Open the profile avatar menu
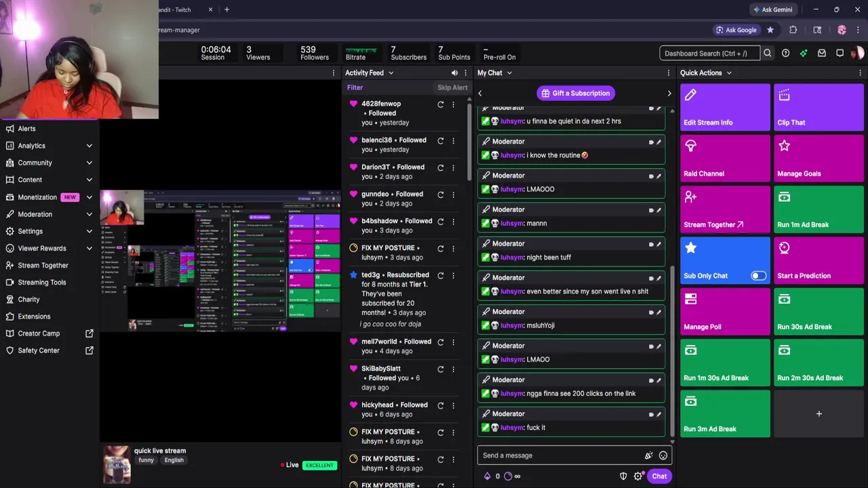 (858, 53)
